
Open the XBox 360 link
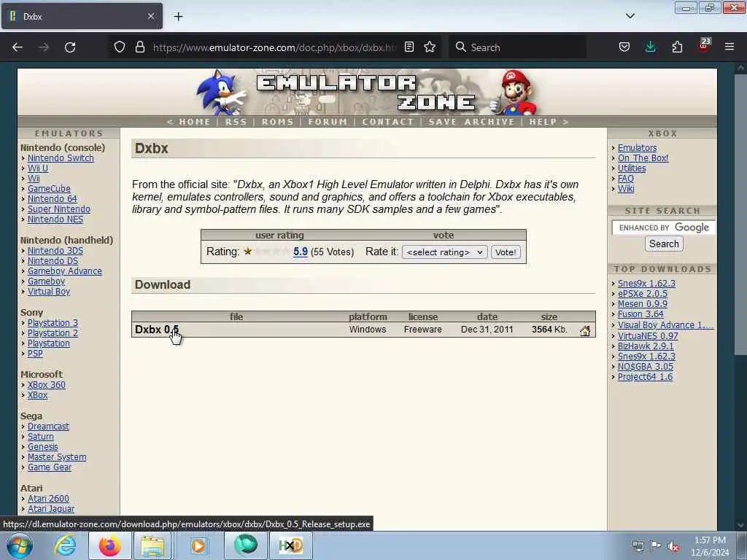coord(47,385)
